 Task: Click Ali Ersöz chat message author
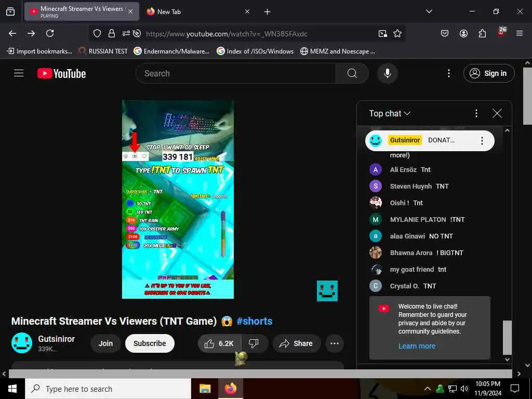tap(403, 170)
